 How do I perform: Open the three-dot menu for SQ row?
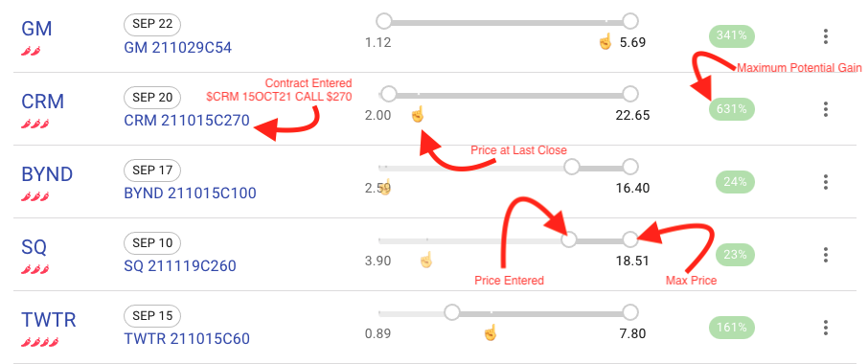(x=826, y=255)
